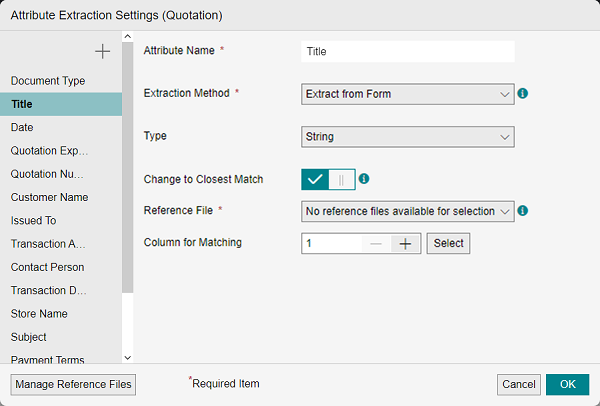This screenshot has height=406, width=600.
Task: Click info icon beside Reference File dropdown
Action: point(523,211)
